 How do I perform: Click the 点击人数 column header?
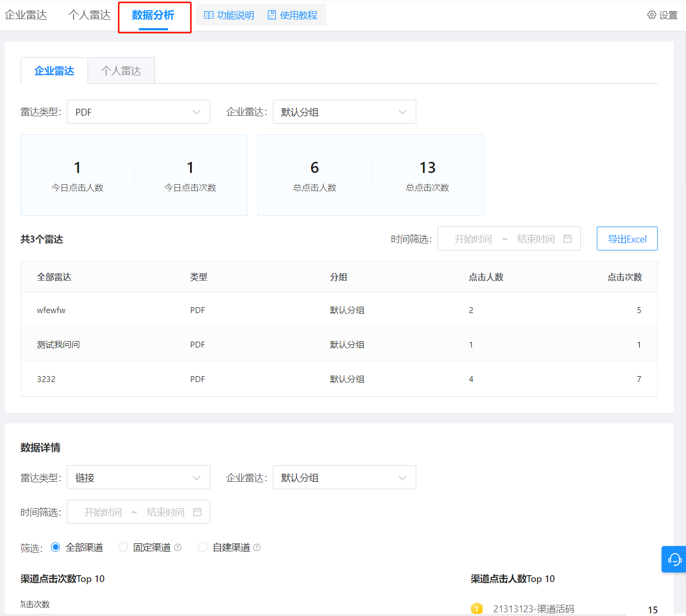(486, 277)
